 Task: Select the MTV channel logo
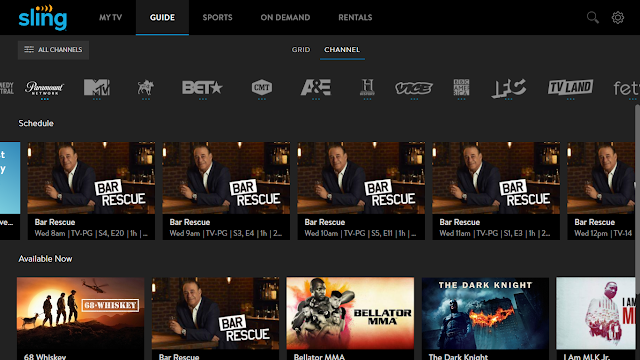(97, 87)
